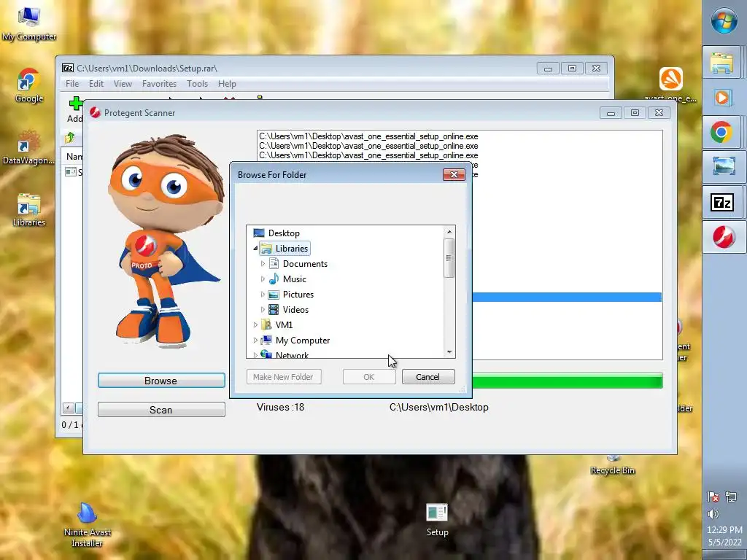Click OK in Browse For Folder
Screen dimensions: 747x560
(368, 377)
